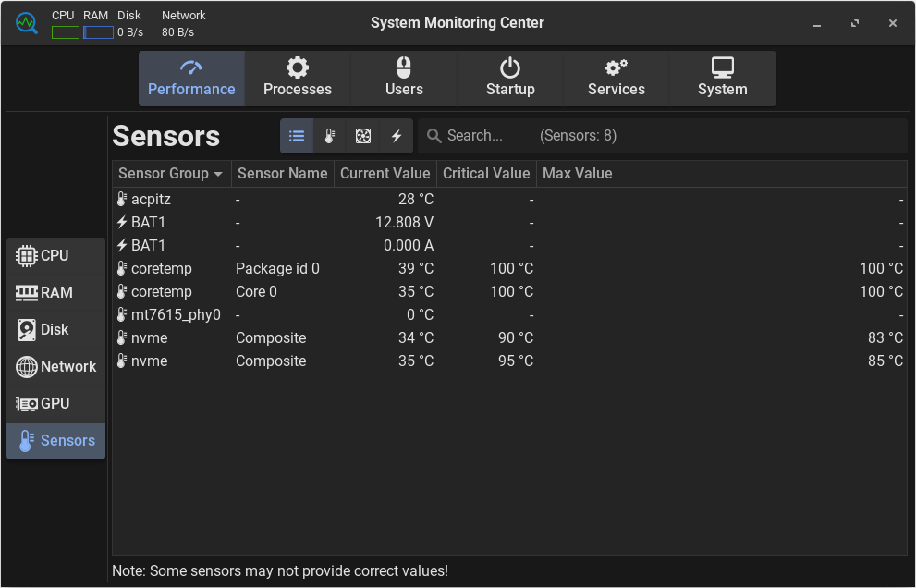The width and height of the screenshot is (916, 588).
Task: Sort by Critical Value column header
Action: (486, 174)
